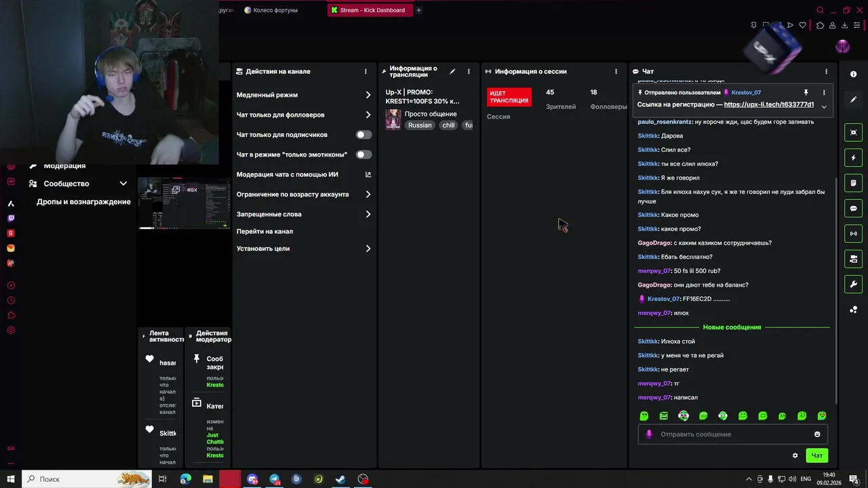This screenshot has width=868, height=488.
Task: Open a new browser tab
Action: tap(418, 10)
